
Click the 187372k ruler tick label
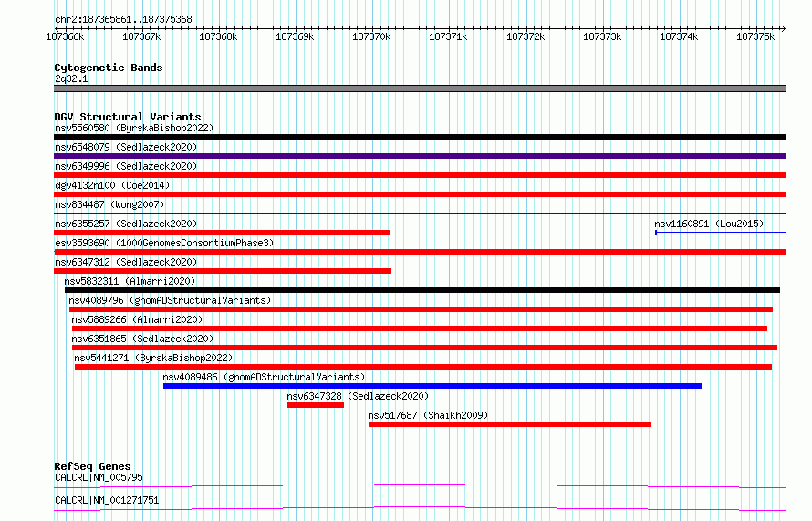526,36
